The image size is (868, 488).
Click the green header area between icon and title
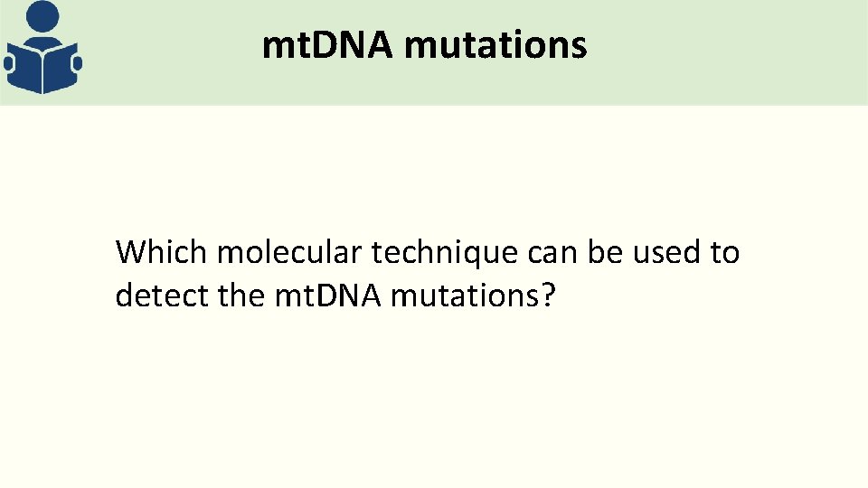172,50
